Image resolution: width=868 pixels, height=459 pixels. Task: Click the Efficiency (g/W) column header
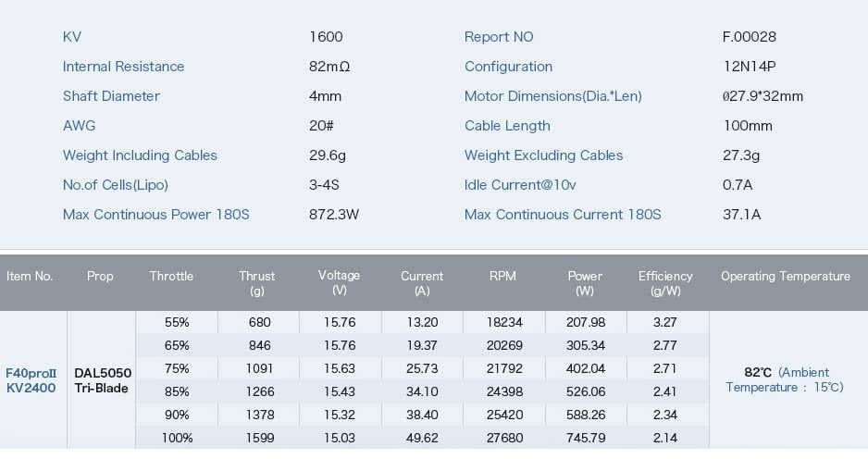(664, 283)
